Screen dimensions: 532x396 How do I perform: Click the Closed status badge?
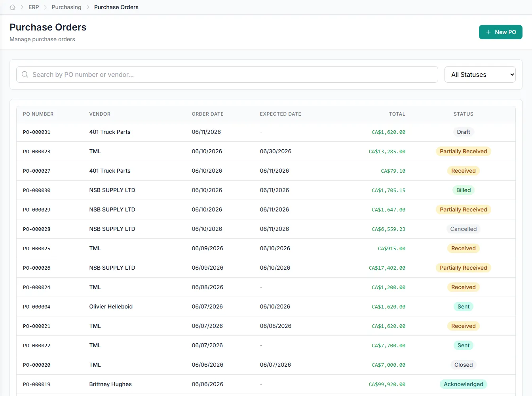point(464,365)
